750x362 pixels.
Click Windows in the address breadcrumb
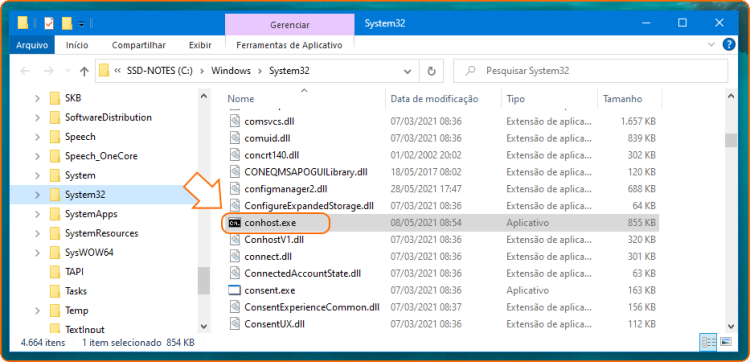pos(231,71)
